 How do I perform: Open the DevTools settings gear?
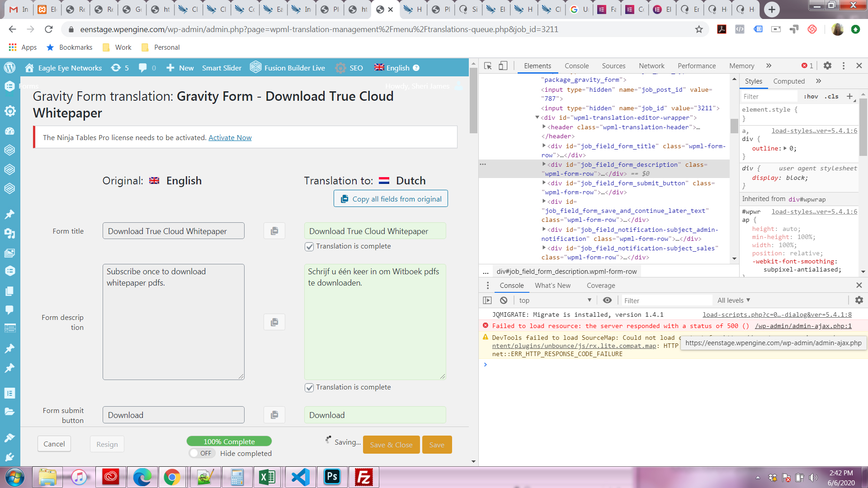click(827, 66)
